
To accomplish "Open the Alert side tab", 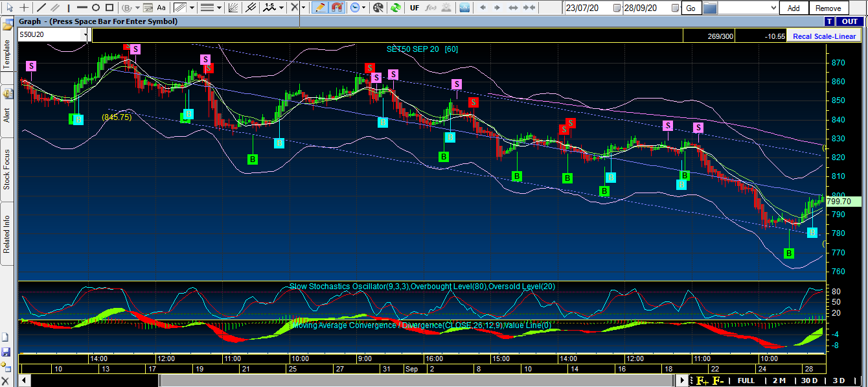I will pos(7,115).
